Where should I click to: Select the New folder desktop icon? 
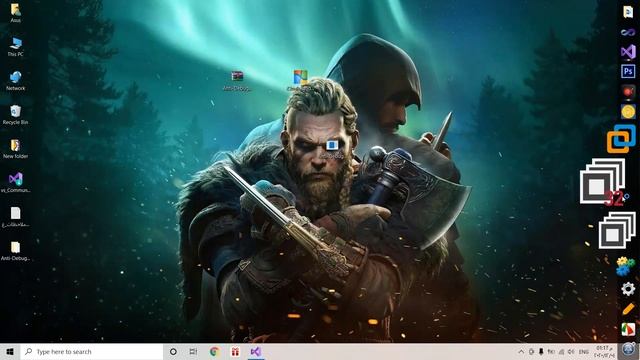[x=16, y=149]
